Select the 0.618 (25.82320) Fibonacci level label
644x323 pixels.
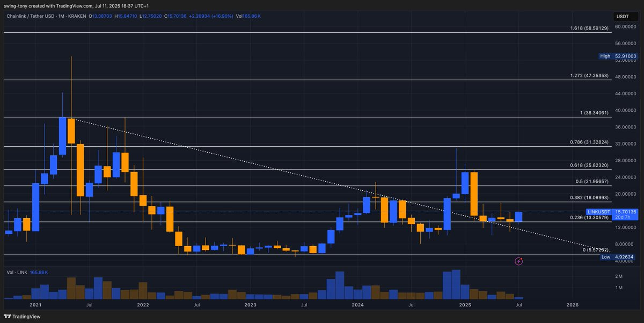(589, 166)
